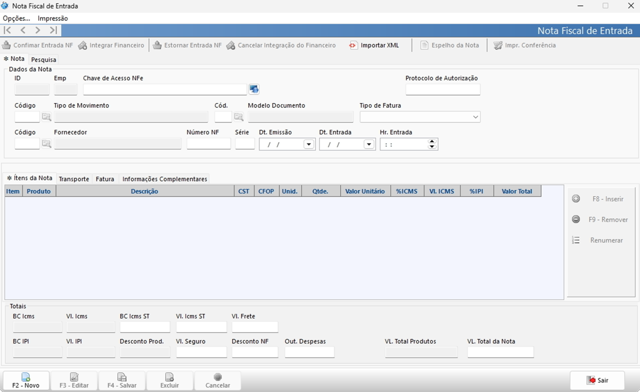This screenshot has width=640, height=392.
Task: Click Confirmar Entrada NF toolbar button
Action: [37, 45]
